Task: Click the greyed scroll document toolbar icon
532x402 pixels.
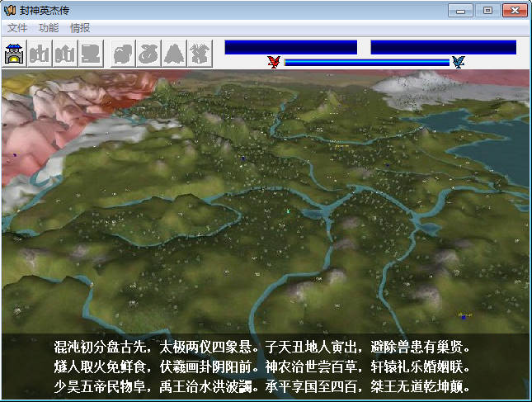Action: (x=91, y=54)
